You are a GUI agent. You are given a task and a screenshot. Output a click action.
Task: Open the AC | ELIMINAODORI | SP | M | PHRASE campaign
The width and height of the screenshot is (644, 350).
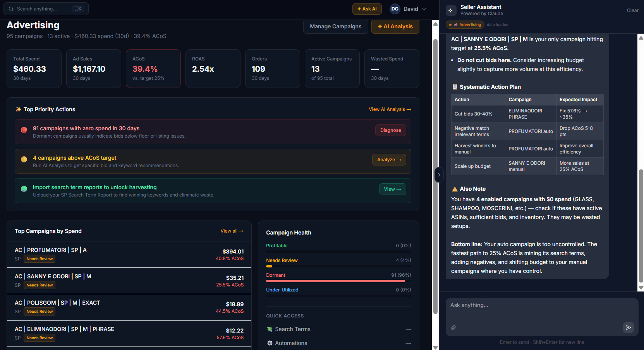[129, 333]
